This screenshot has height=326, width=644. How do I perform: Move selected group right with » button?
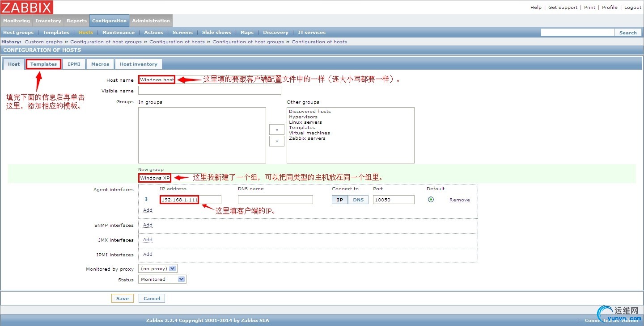(x=277, y=141)
